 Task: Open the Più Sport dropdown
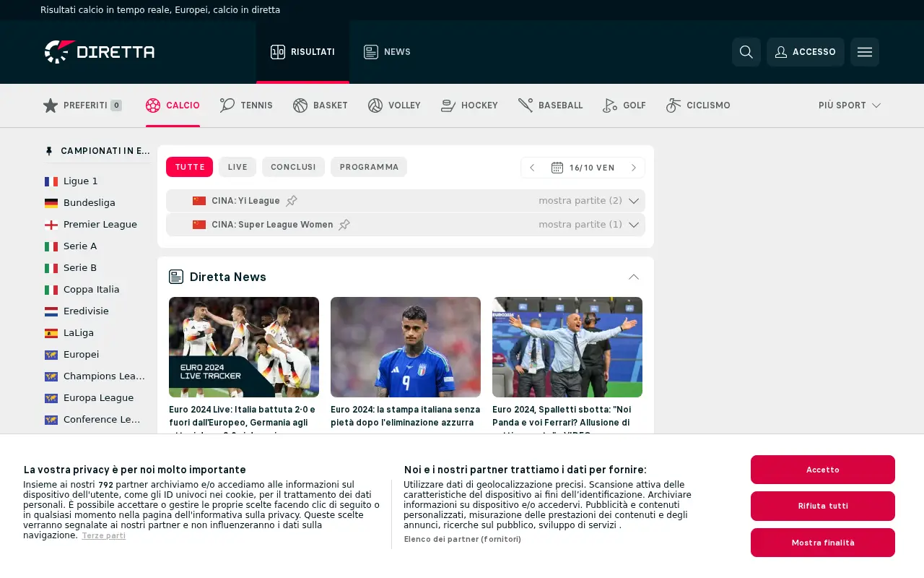(850, 105)
